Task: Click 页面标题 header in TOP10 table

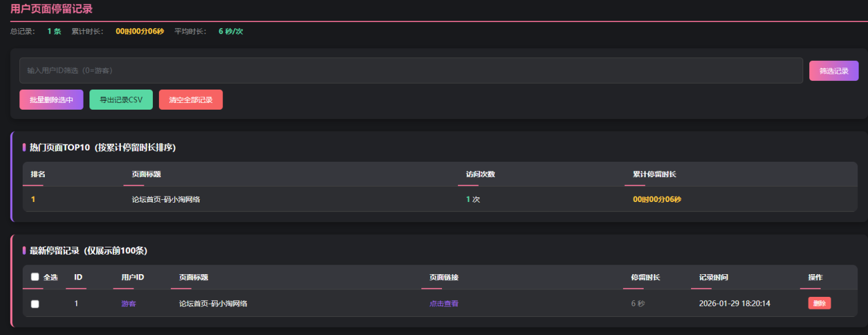Action: coord(146,175)
